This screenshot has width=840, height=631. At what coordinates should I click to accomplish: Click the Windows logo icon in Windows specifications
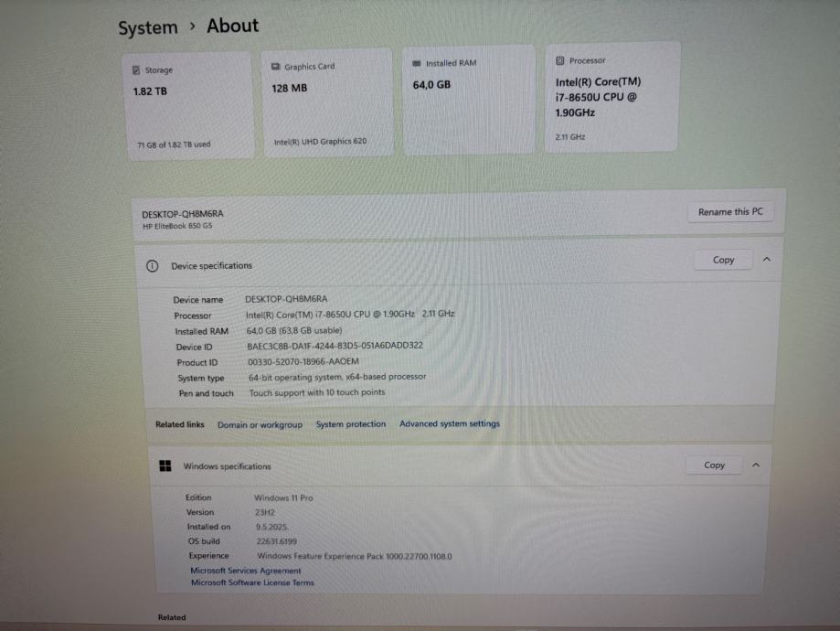pos(165,465)
